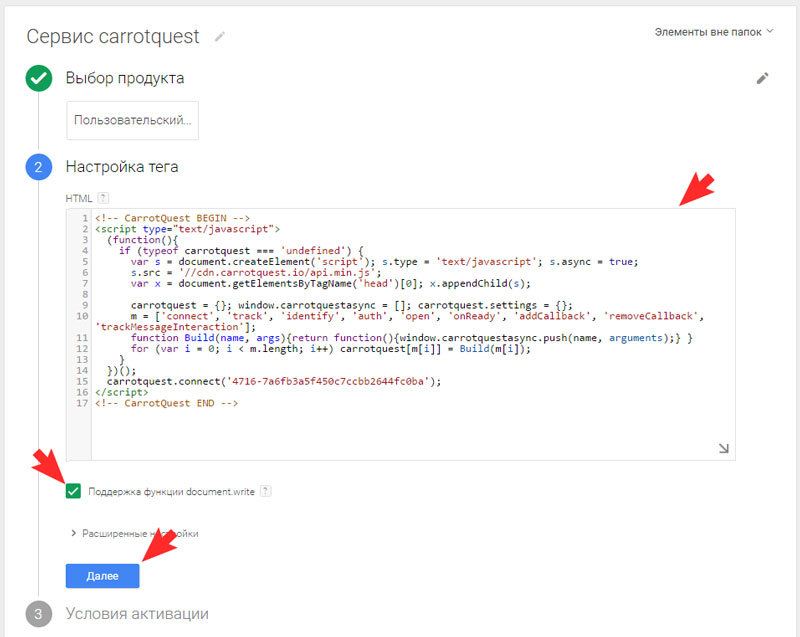Click the CarrotQuest END comment line

pos(166,403)
